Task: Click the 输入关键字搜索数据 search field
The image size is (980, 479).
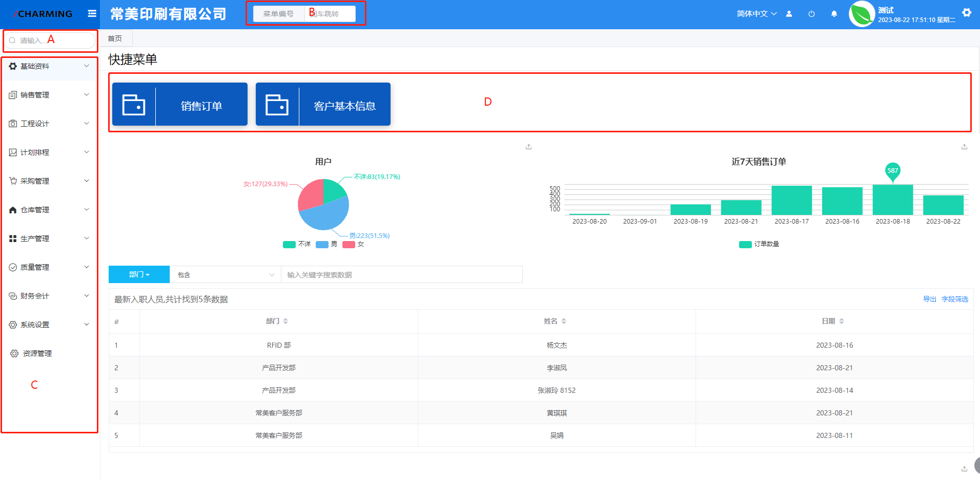Action: [x=402, y=274]
